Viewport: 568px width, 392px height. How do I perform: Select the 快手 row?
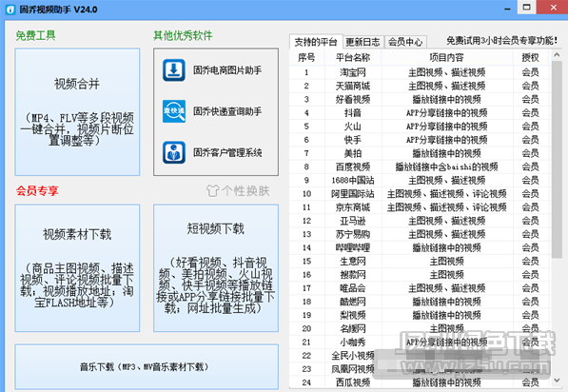click(x=421, y=140)
